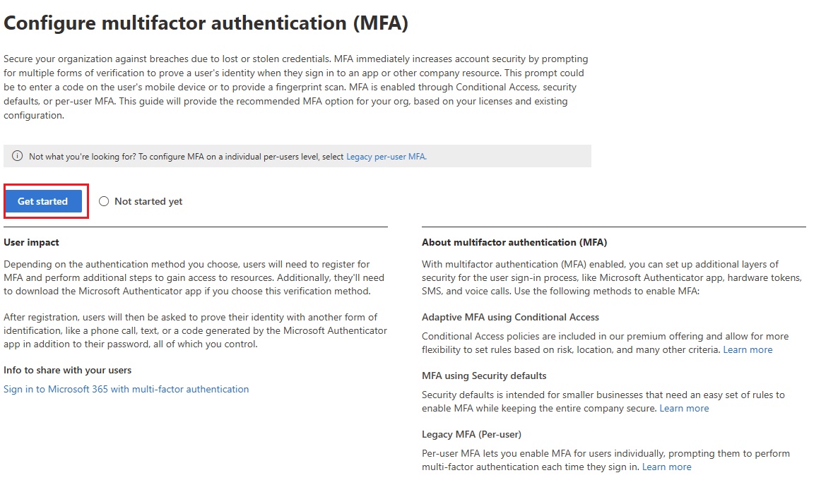
Task: Click the MFA using Security defaults subheading
Action: click(484, 376)
